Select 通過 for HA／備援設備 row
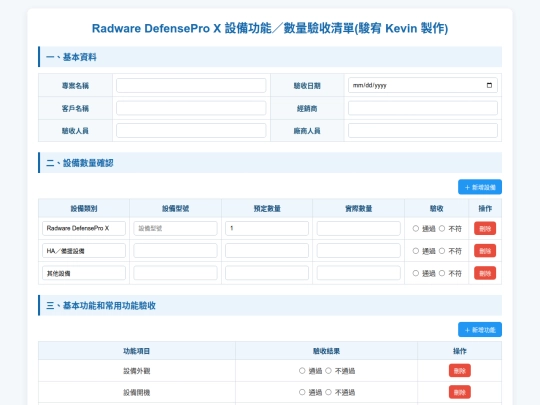Image resolution: width=540 pixels, height=405 pixels. pos(416,251)
